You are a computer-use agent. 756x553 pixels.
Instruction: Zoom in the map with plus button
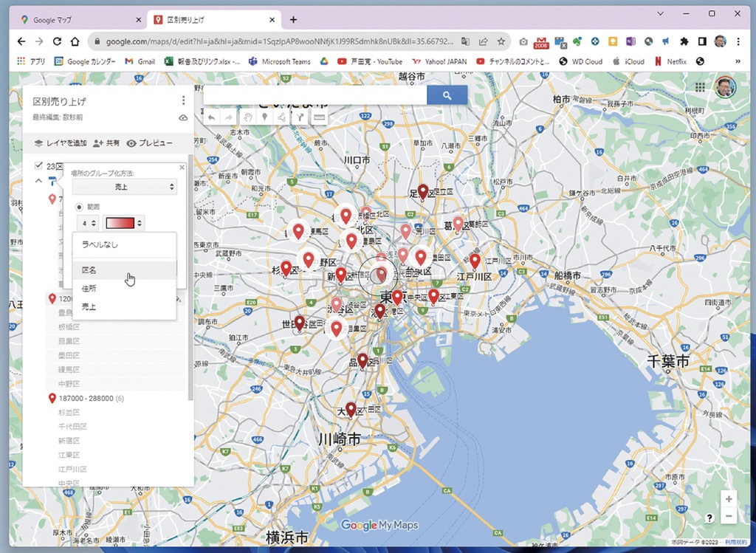729,498
